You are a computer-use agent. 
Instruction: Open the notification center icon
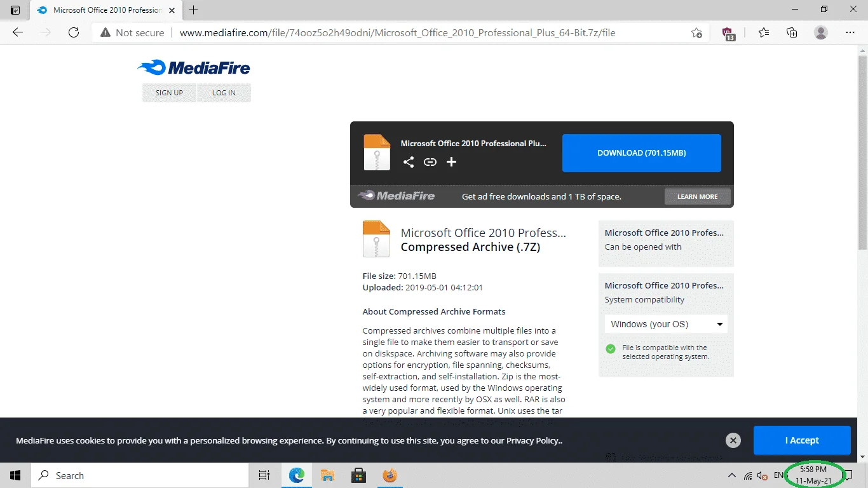(x=847, y=475)
